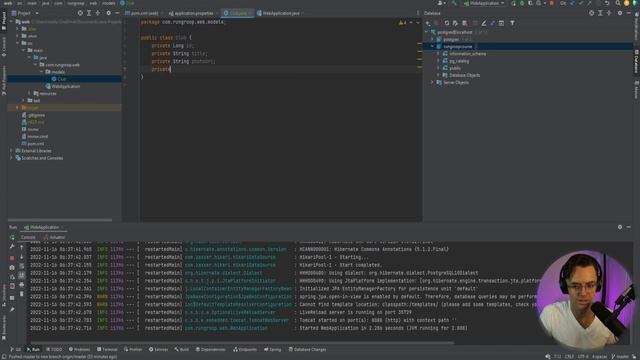The width and height of the screenshot is (640, 360).
Task: Open the Dependencies tool window button
Action: (211, 349)
